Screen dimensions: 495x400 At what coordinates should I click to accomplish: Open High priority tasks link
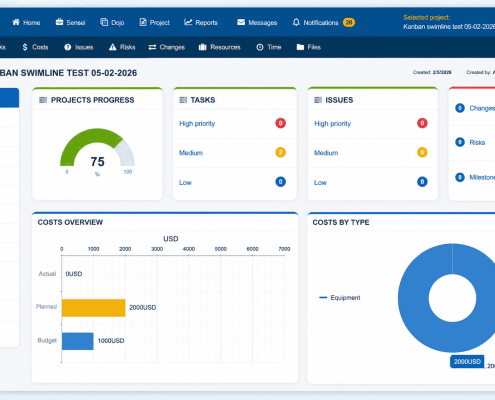coord(197,124)
